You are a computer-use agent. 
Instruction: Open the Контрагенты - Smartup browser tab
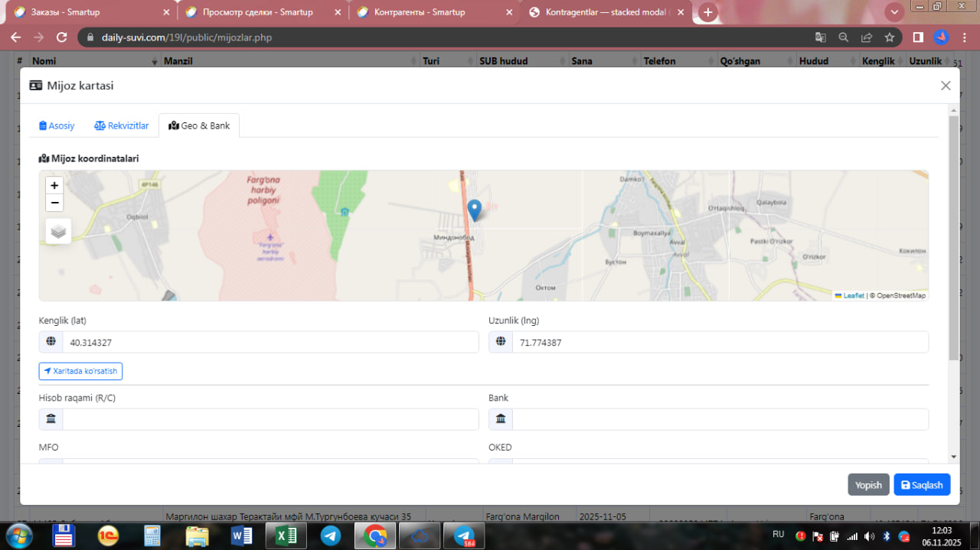[419, 12]
